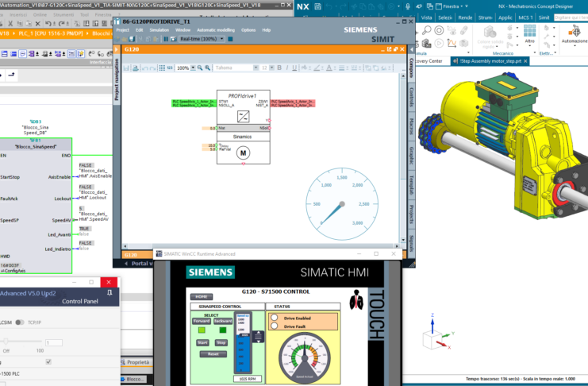Select Forward direction on the HMI
The width and height of the screenshot is (588, 386).
[x=202, y=321]
